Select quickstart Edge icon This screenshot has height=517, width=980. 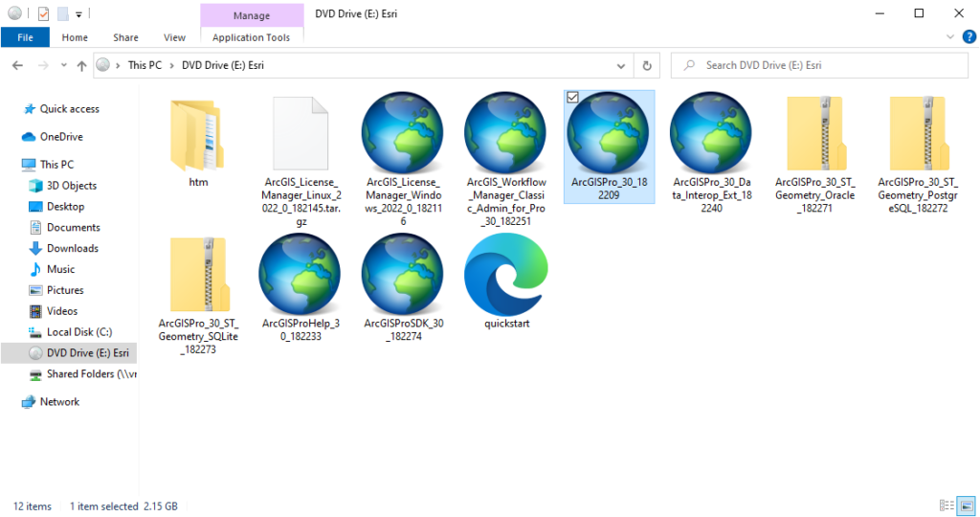[x=506, y=274]
